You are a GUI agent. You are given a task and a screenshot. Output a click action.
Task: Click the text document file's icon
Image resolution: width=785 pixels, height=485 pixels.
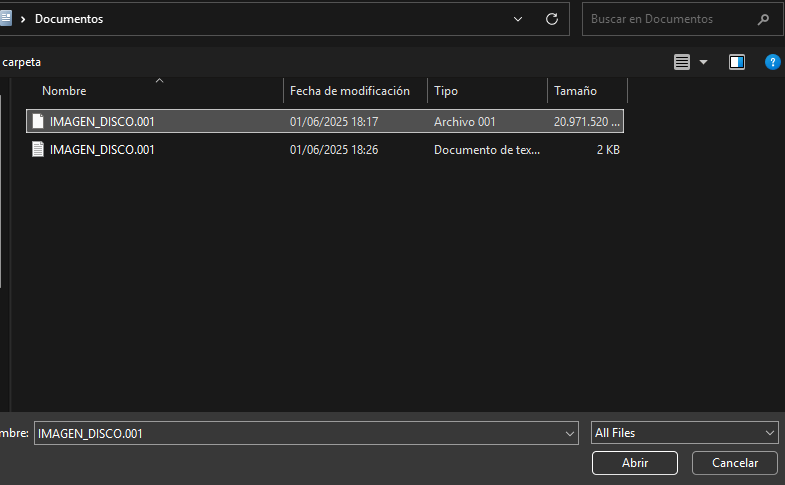tap(38, 150)
